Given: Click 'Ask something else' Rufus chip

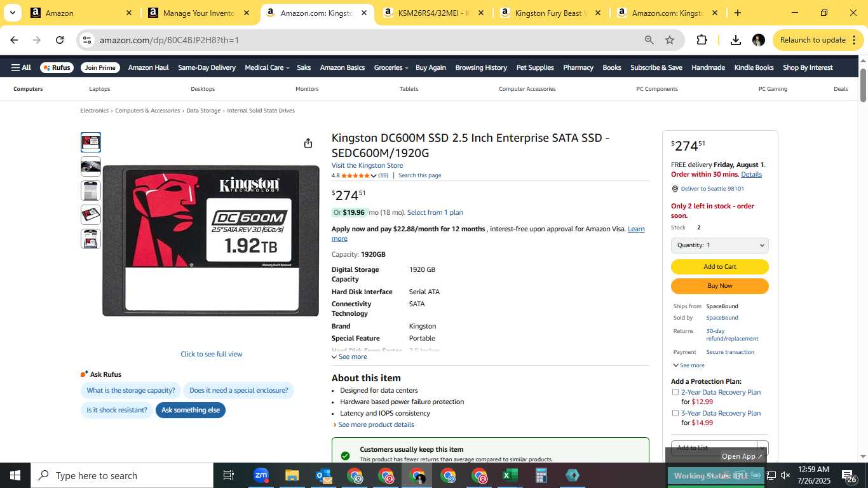Looking at the screenshot, I should (x=191, y=410).
